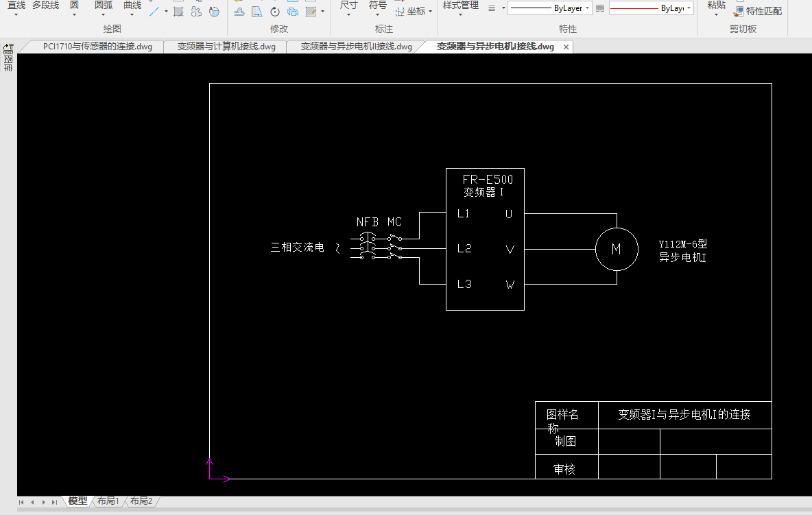The height and width of the screenshot is (515, 812).
Task: Go to last layout tab arrow
Action: 54,502
